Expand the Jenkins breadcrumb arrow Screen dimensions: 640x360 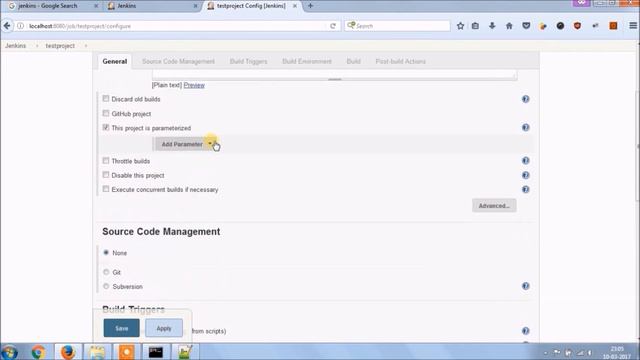click(x=37, y=46)
